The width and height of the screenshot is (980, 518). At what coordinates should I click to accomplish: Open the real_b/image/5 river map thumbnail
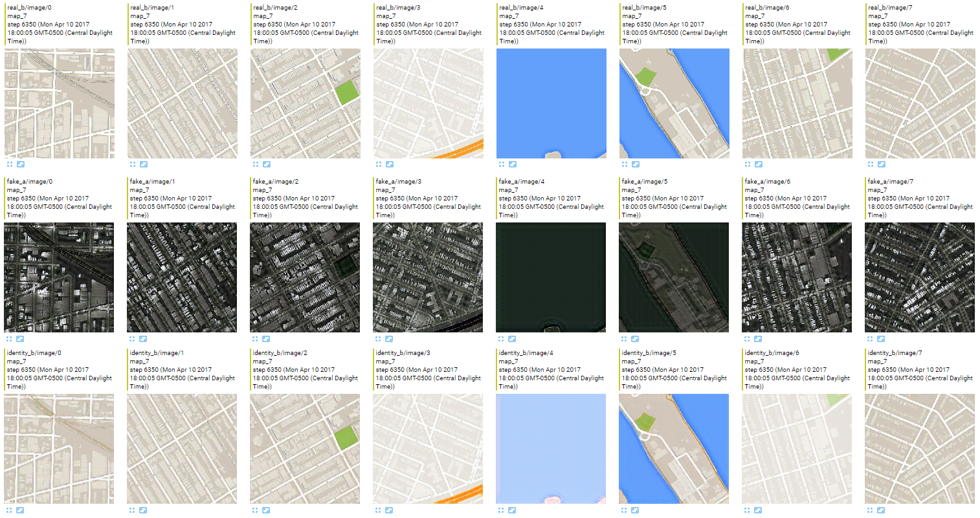(674, 103)
